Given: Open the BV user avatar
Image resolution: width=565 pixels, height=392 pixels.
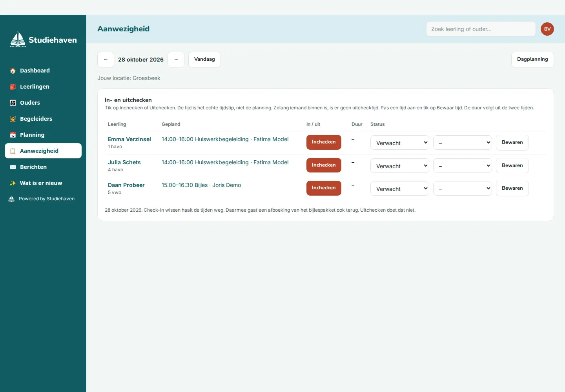Looking at the screenshot, I should pyautogui.click(x=547, y=29).
